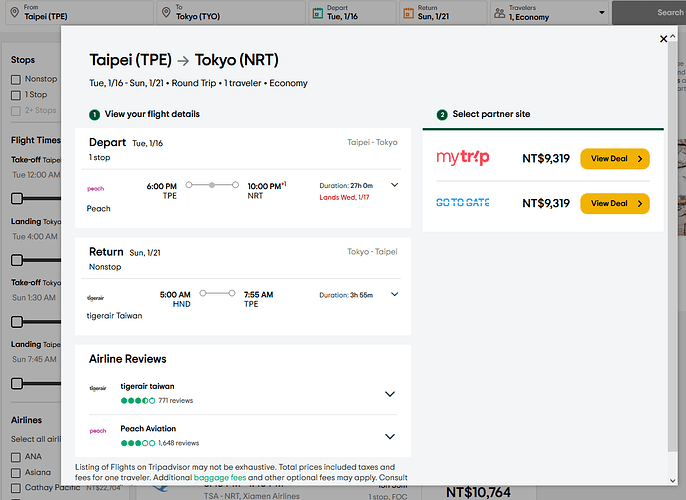Click the 'tigerair taiwan' review name

147,386
